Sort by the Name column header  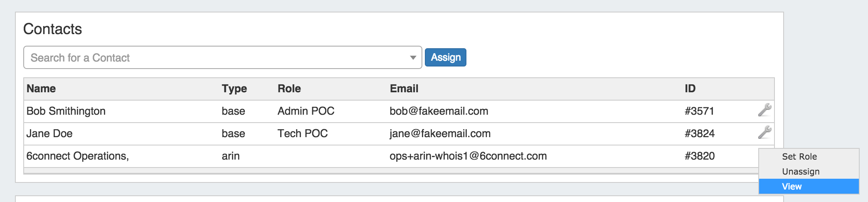(41, 89)
